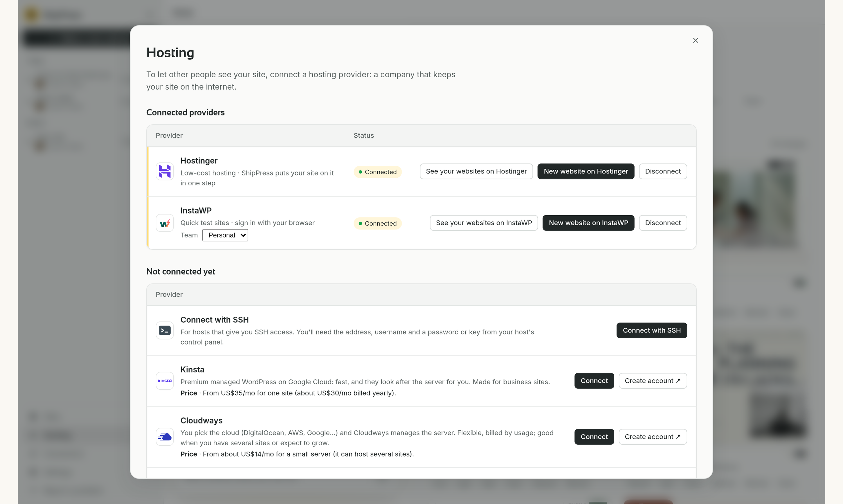843x504 pixels.
Task: Click the Hostinger Connected status badge
Action: (377, 172)
